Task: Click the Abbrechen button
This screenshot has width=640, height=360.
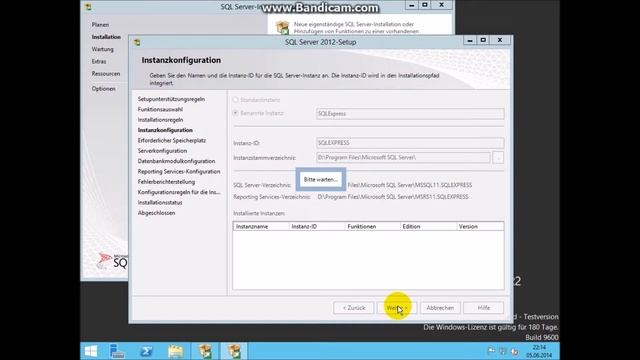Action: tap(440, 308)
